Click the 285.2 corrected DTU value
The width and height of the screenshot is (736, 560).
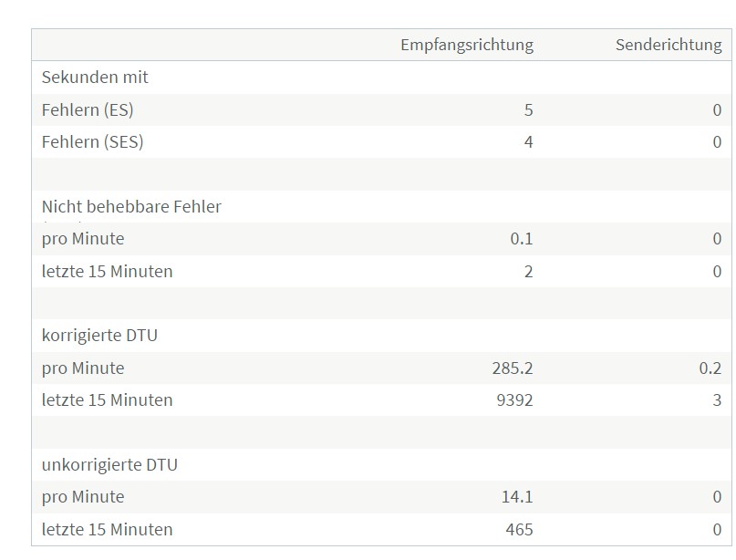513,368
